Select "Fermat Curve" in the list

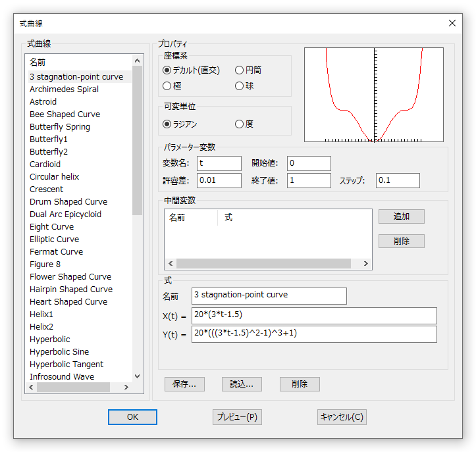pyautogui.click(x=56, y=251)
